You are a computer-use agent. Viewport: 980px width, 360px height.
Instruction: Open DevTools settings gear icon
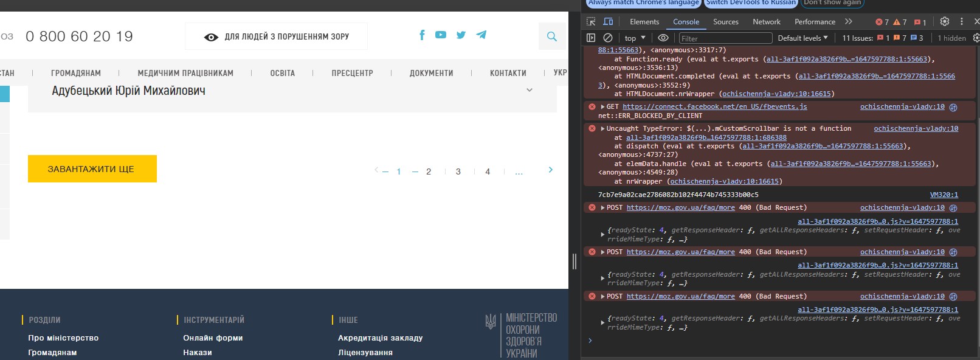tap(944, 21)
